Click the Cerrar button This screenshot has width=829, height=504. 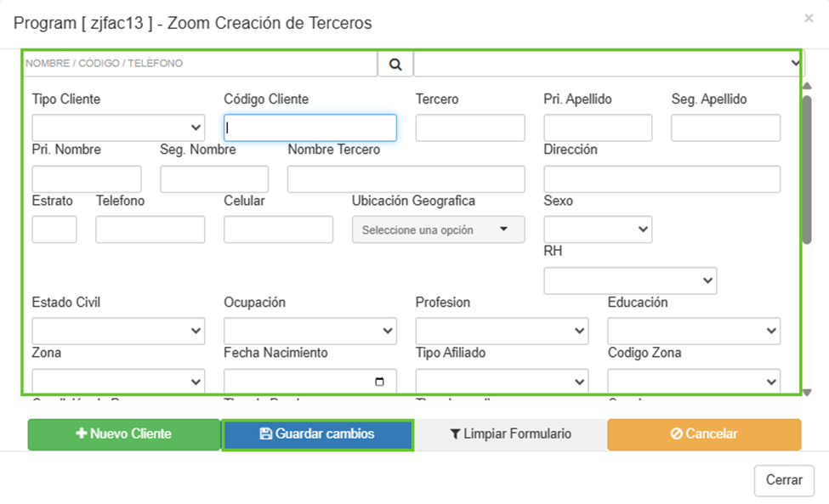[x=783, y=480]
